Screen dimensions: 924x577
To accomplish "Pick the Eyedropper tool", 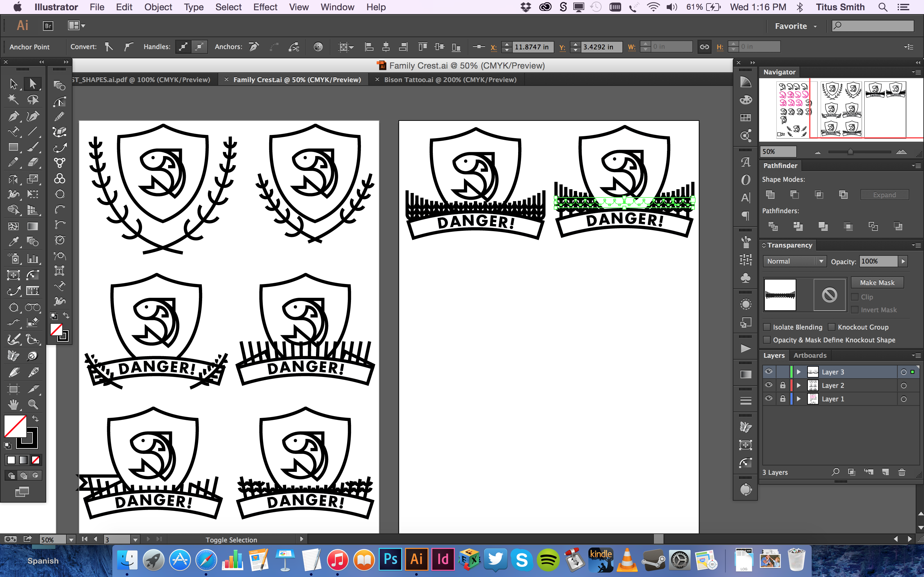I will [13, 242].
